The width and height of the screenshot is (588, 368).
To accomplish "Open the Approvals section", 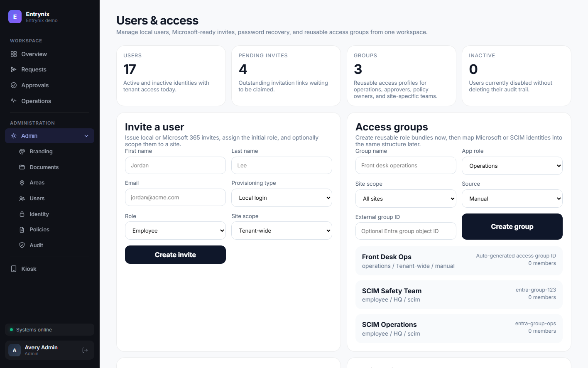I will point(35,85).
